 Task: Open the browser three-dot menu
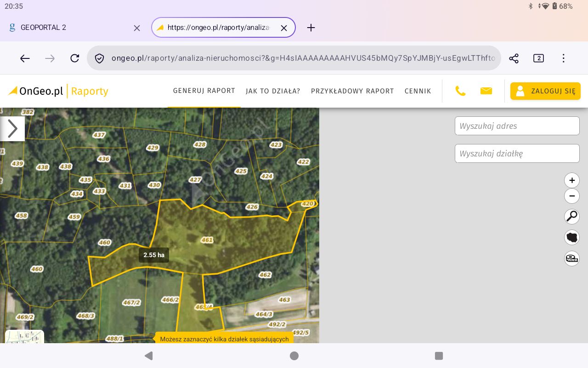(563, 58)
